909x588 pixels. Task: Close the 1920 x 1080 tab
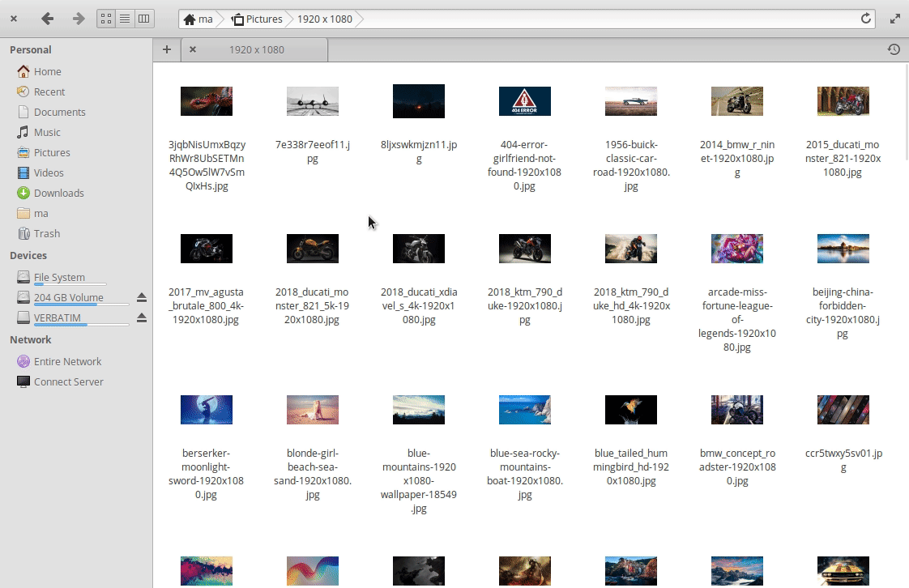193,50
